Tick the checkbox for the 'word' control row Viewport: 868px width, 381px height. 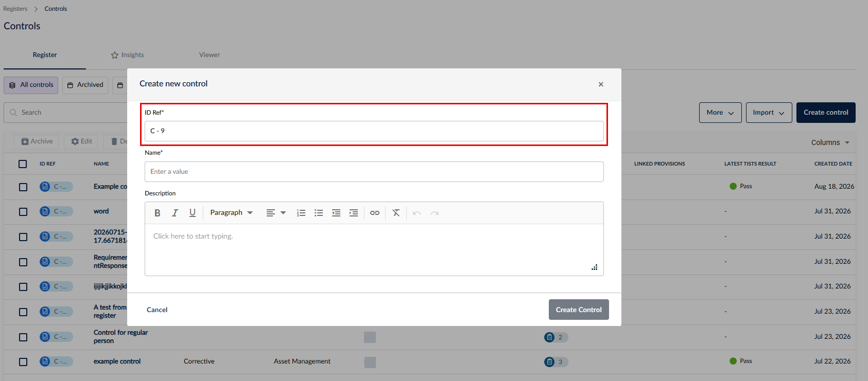[x=23, y=212]
